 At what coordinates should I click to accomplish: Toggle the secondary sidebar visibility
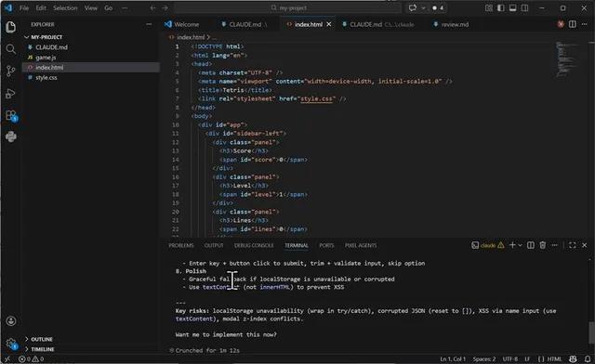coord(524,8)
